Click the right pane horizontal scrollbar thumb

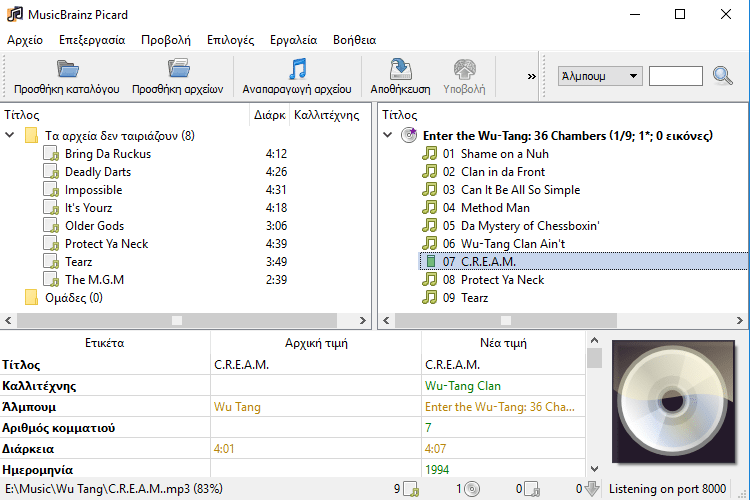[506, 321]
